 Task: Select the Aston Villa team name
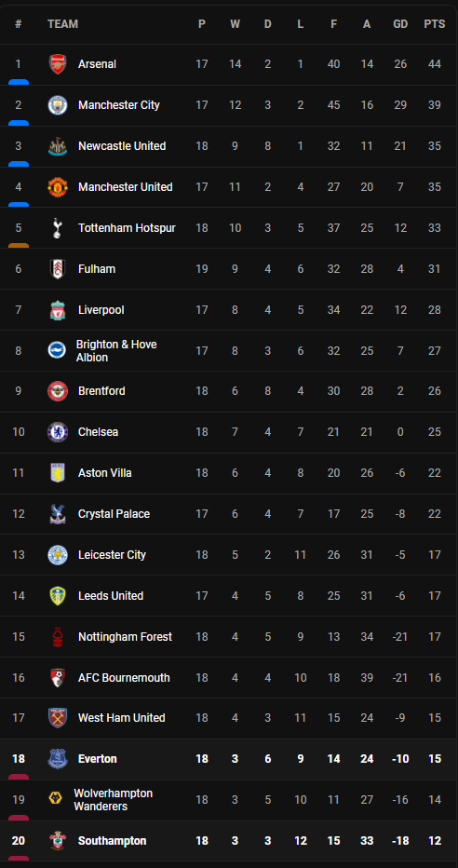[105, 473]
